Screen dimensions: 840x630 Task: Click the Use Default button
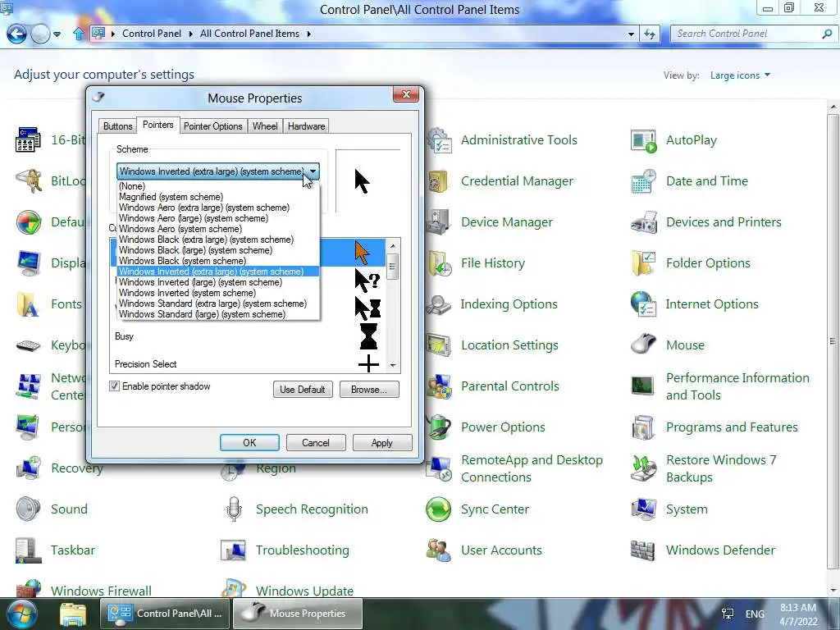pyautogui.click(x=303, y=390)
